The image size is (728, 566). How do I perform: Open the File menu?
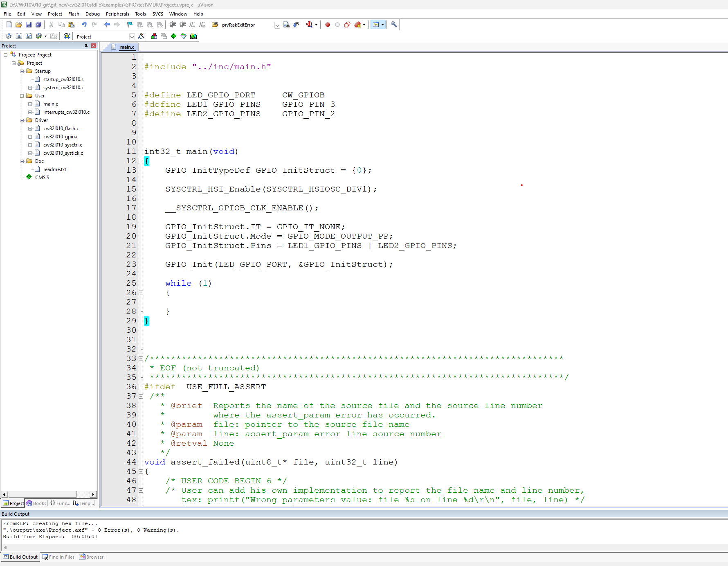pyautogui.click(x=7, y=14)
